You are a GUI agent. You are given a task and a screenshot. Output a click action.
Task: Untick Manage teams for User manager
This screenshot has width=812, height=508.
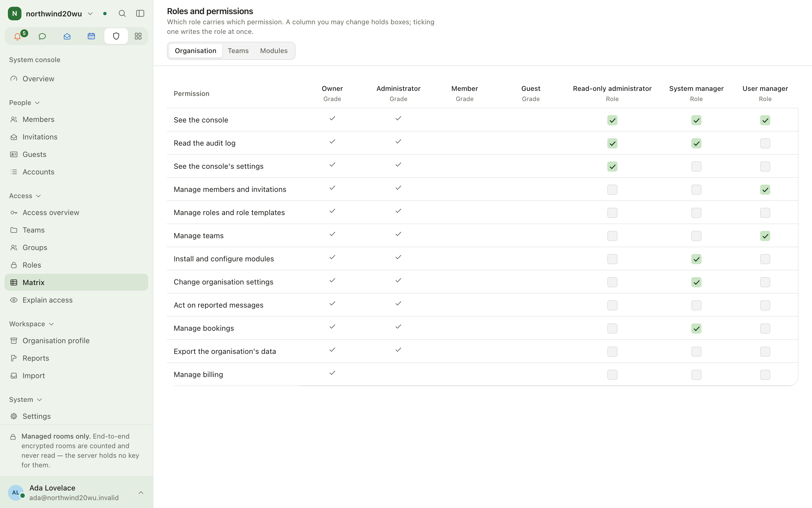point(765,236)
